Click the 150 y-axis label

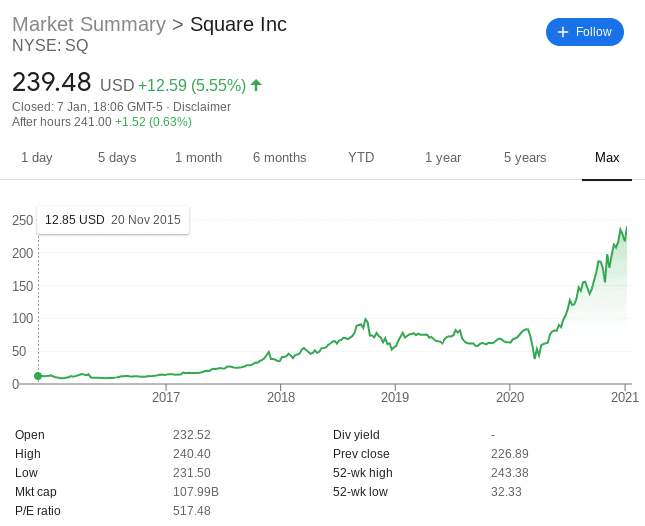(23, 286)
